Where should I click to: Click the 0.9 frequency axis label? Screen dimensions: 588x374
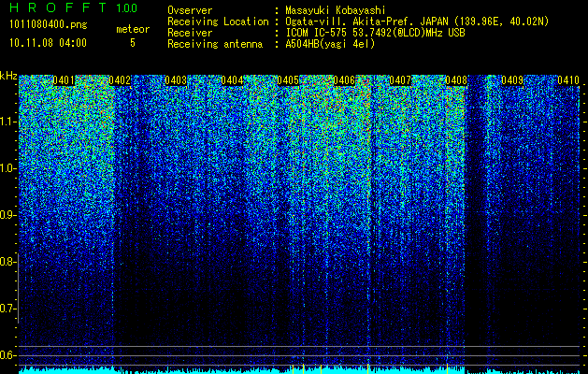pos(7,215)
